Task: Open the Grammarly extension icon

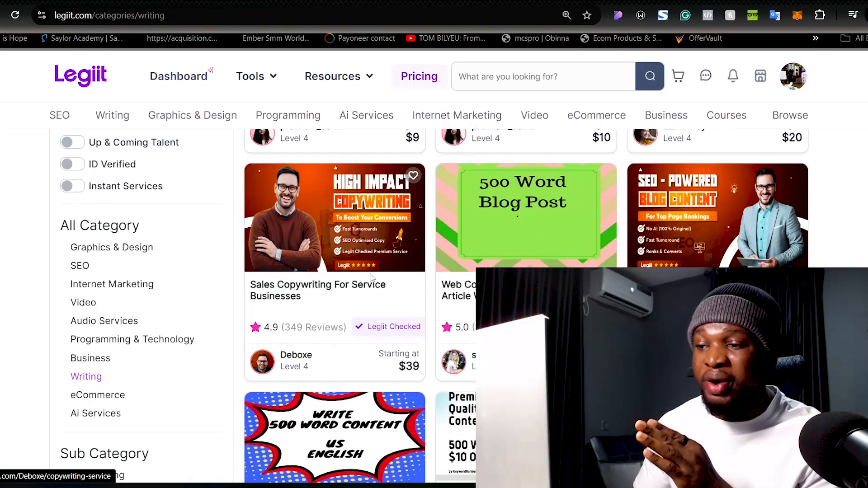Action: (x=685, y=15)
